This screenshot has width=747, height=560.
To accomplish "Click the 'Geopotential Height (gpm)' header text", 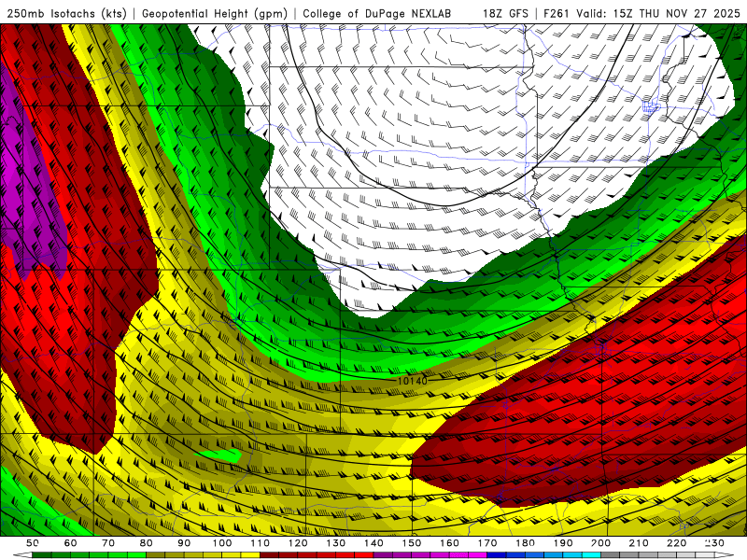I will [x=215, y=14].
